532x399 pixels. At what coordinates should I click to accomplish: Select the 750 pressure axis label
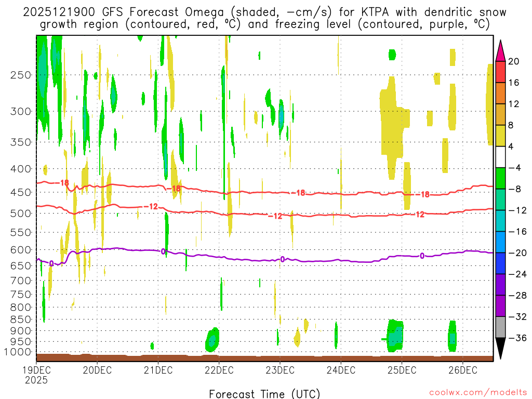click(x=21, y=295)
